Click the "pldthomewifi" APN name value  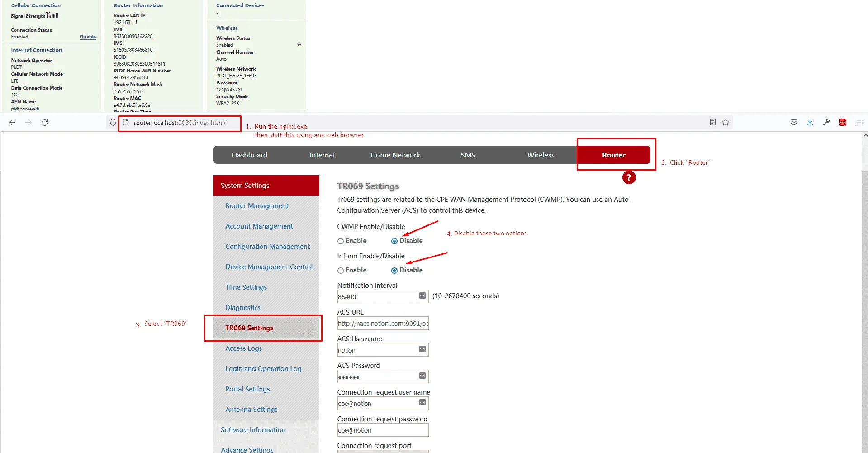[25, 109]
